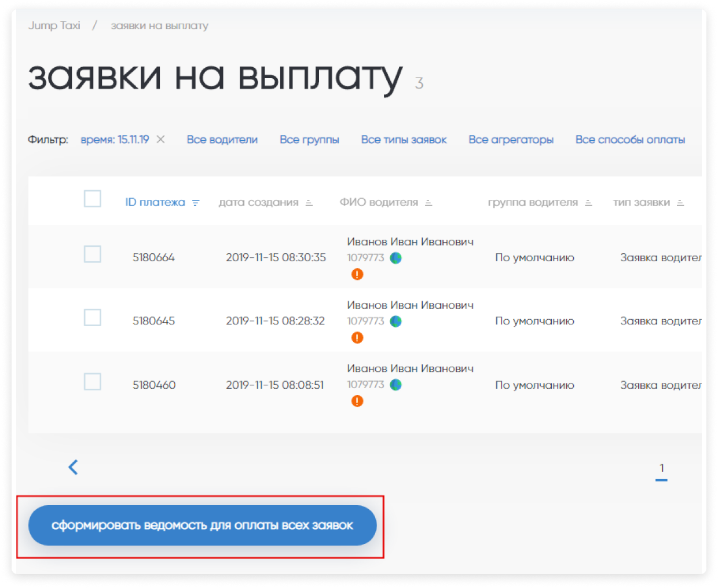Click the orange warning icon for payment 5180460
Image resolution: width=718 pixels, height=588 pixels.
tap(357, 401)
